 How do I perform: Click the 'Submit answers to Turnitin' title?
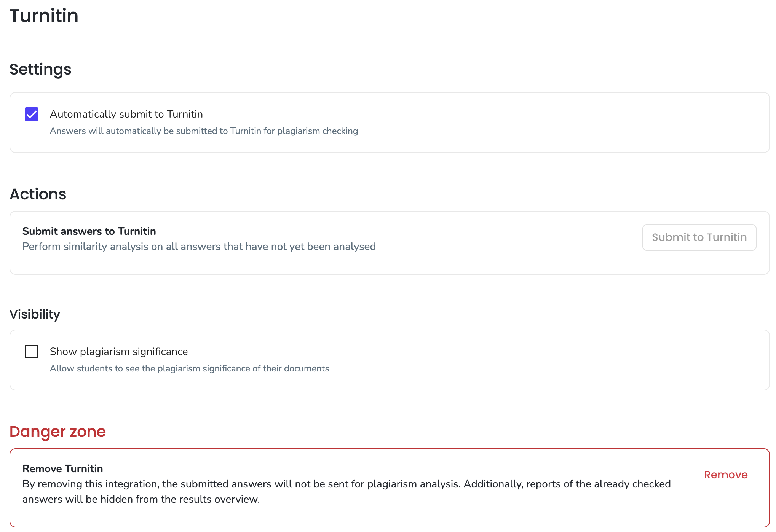[89, 231]
